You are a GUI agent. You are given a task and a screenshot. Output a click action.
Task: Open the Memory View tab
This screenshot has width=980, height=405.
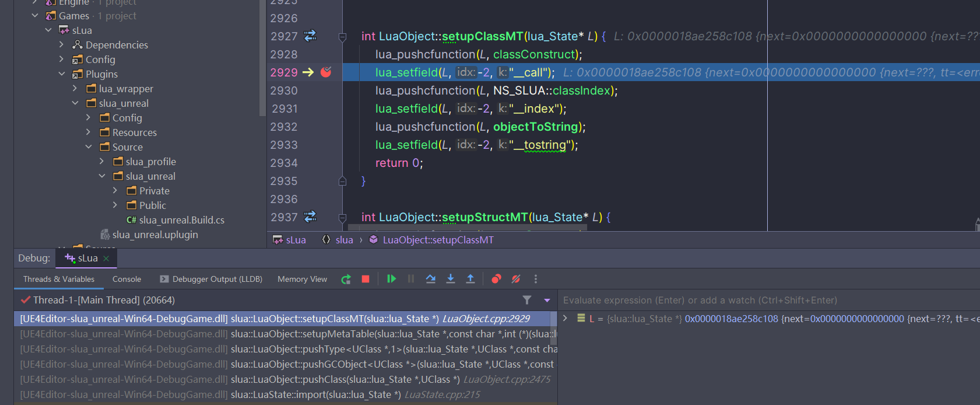pos(302,279)
